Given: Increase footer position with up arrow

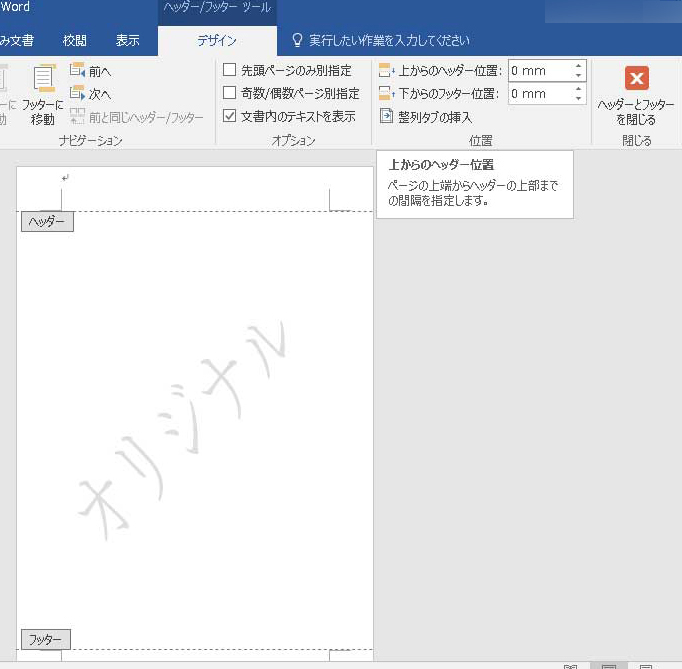Looking at the screenshot, I should (578, 89).
